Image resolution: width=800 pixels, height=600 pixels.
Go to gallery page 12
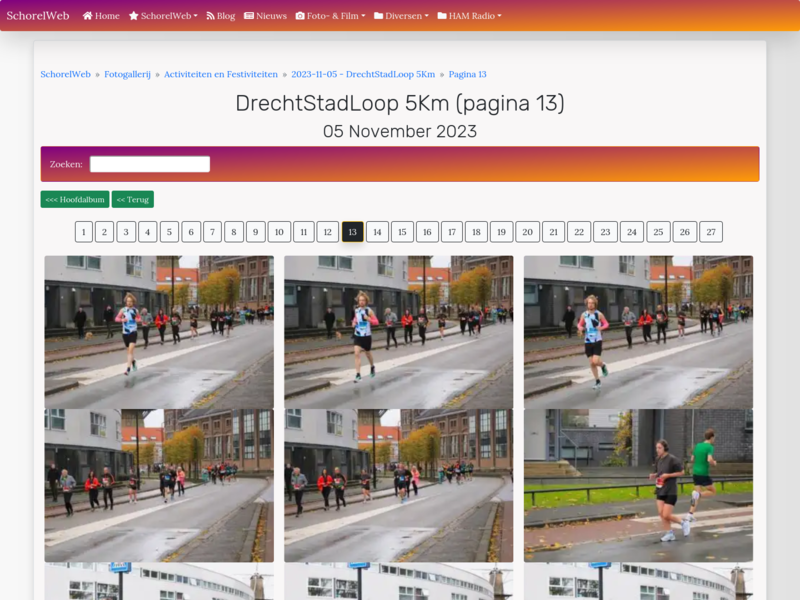[x=328, y=232]
